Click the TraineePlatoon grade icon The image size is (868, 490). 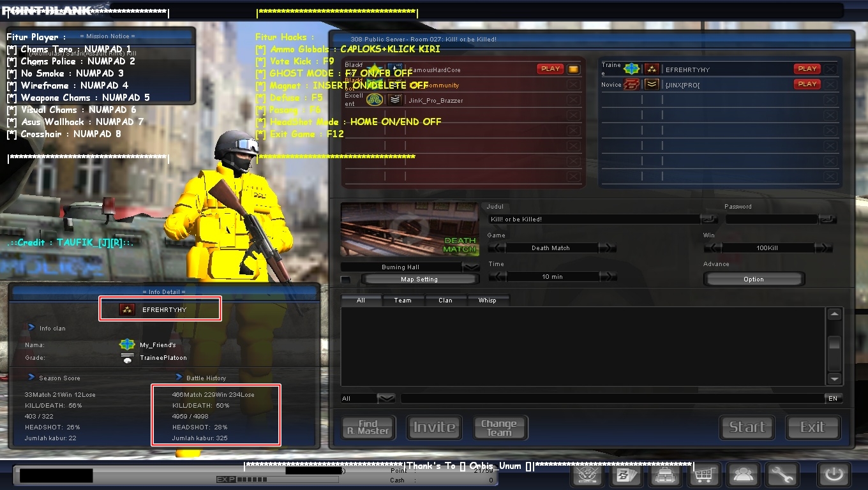click(127, 358)
